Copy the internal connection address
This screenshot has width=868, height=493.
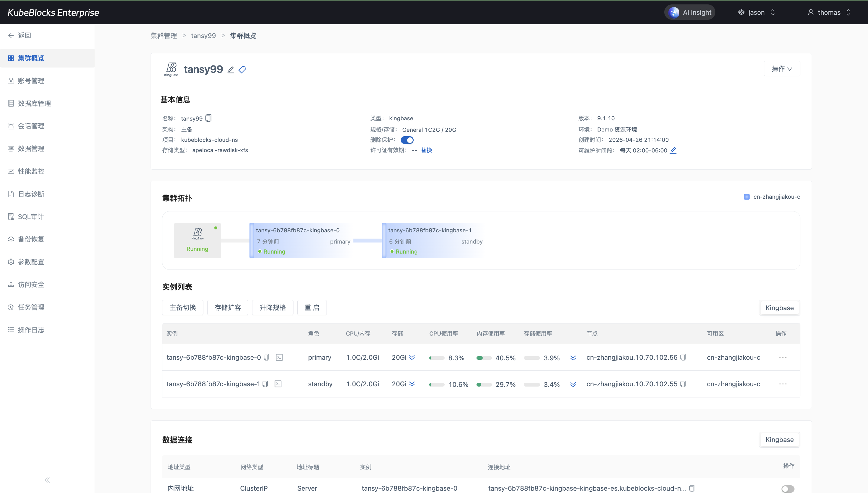point(692,488)
